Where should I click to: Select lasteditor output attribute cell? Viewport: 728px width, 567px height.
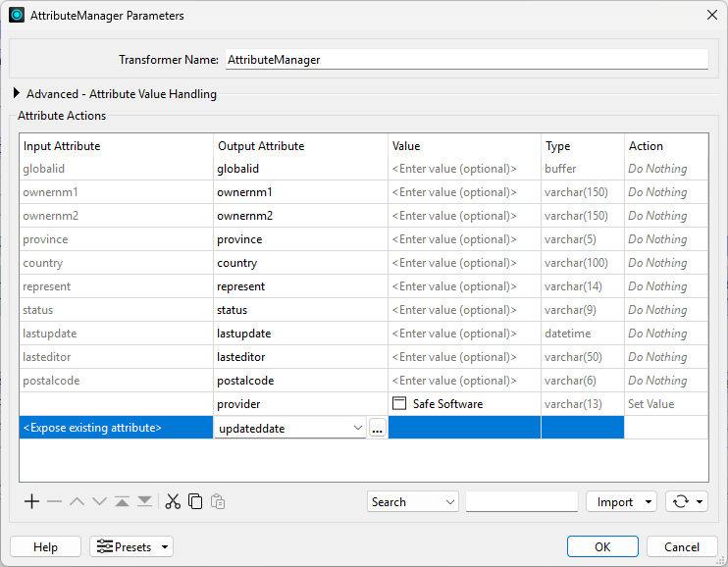tap(300, 357)
